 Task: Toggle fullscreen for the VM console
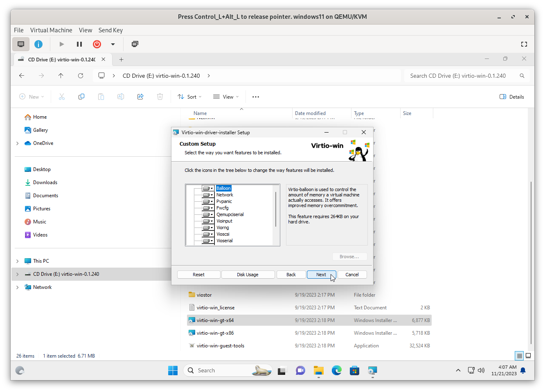(524, 44)
